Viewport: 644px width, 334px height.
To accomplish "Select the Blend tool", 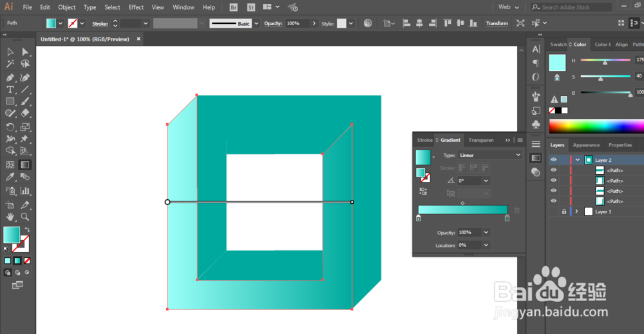I will [x=25, y=177].
